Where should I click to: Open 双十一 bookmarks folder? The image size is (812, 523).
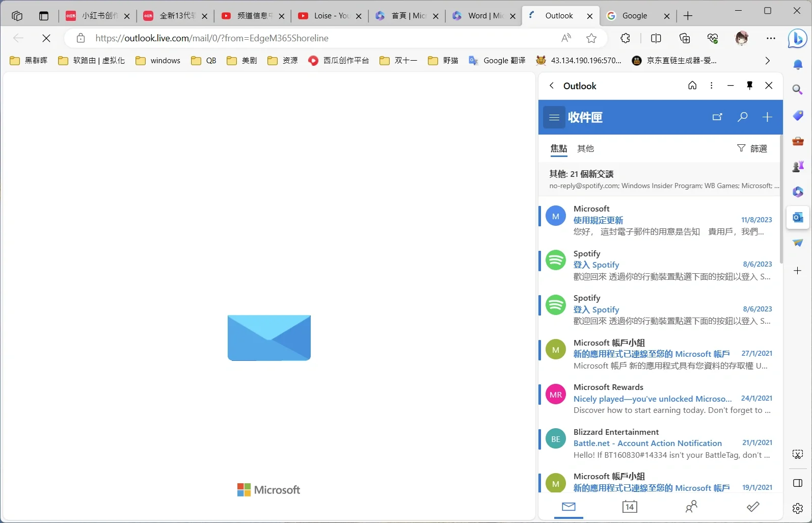pos(398,61)
